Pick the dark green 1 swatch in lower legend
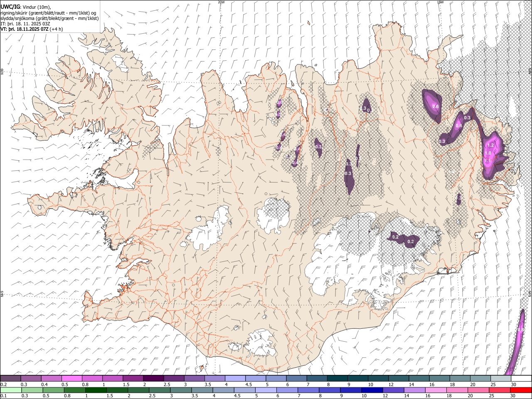This screenshot has height=399, width=532. pos(96,390)
